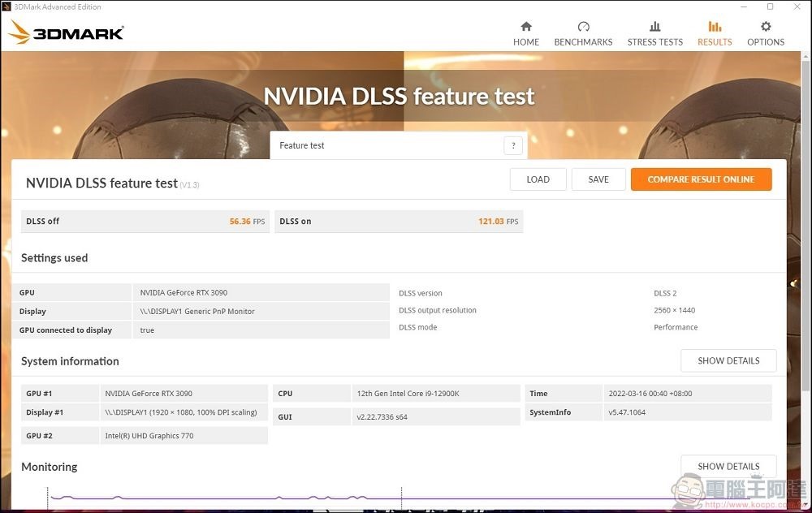Click the GPU value NVIDIA GeForce RTX 3090 in Settings

tap(184, 292)
